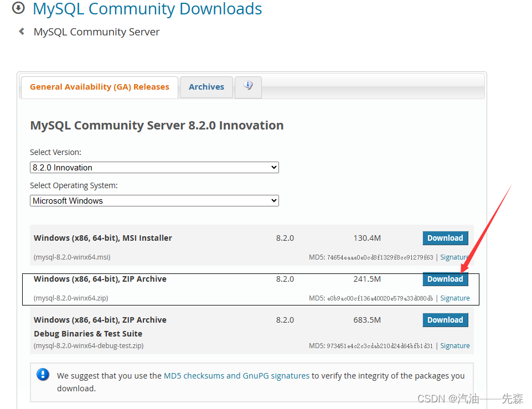Download the Debug Binaries & Test Suite ZIP
The height and width of the screenshot is (409, 532).
445,320
